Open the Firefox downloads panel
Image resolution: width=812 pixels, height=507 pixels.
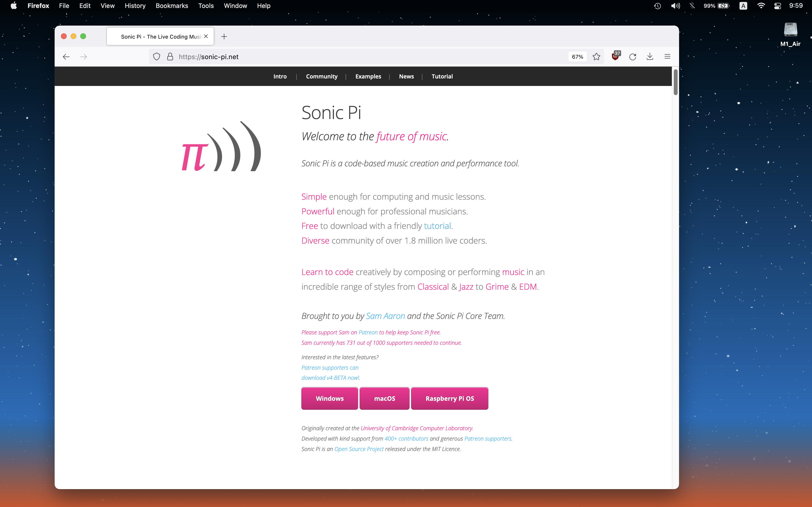650,57
